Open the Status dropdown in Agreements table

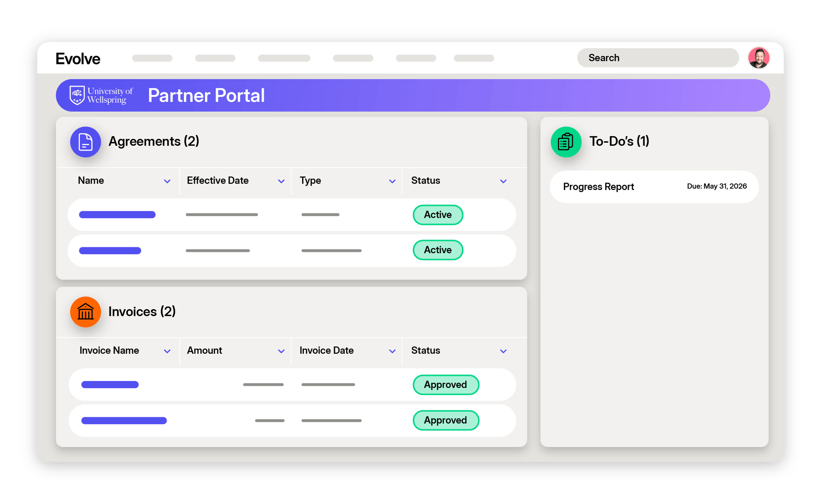pos(504,181)
